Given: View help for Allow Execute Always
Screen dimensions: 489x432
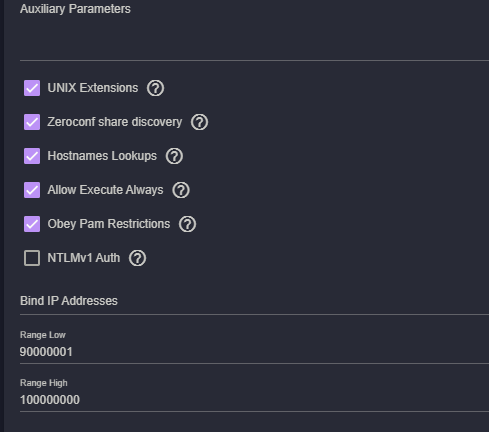Looking at the screenshot, I should [181, 190].
